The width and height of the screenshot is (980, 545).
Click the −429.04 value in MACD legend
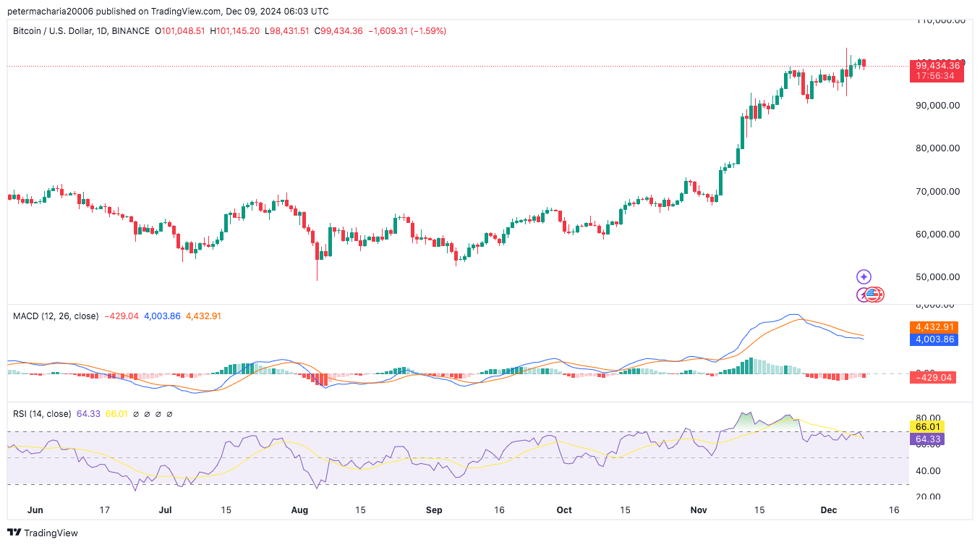coord(122,316)
